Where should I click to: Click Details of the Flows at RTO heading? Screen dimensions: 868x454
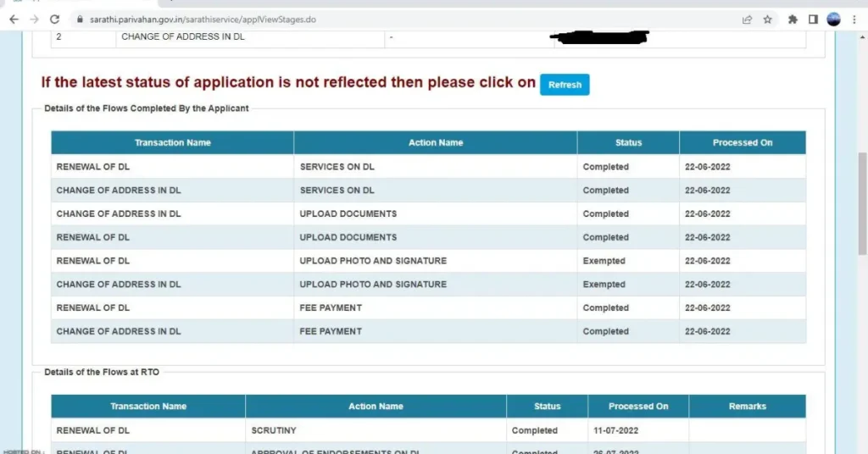[x=102, y=372]
